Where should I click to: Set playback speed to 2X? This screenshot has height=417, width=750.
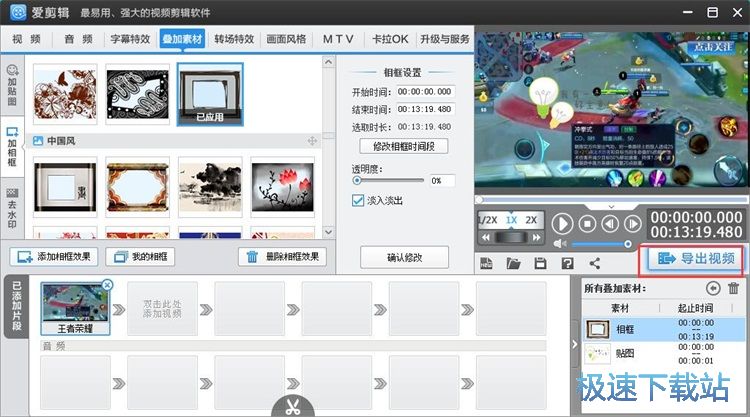(x=531, y=220)
